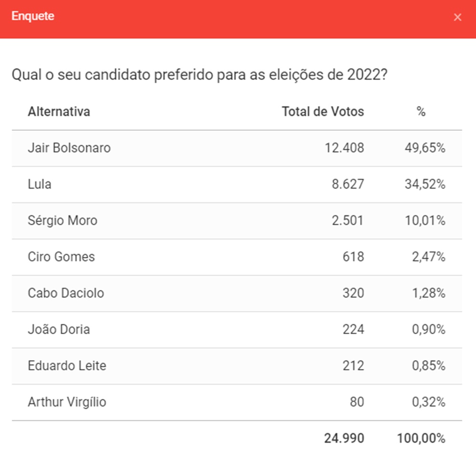
Task: Select the Ciro Gomes row name
Action: click(x=61, y=257)
